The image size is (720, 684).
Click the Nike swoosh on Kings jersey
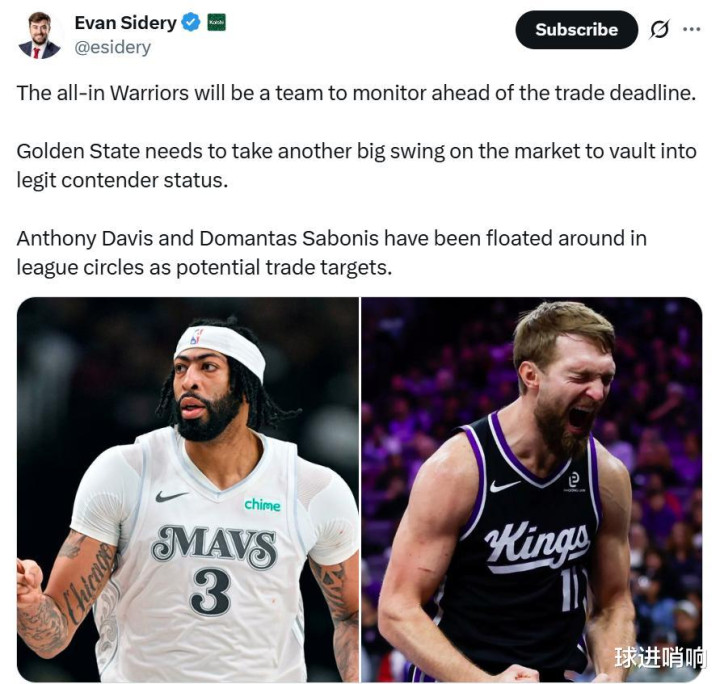(x=505, y=485)
